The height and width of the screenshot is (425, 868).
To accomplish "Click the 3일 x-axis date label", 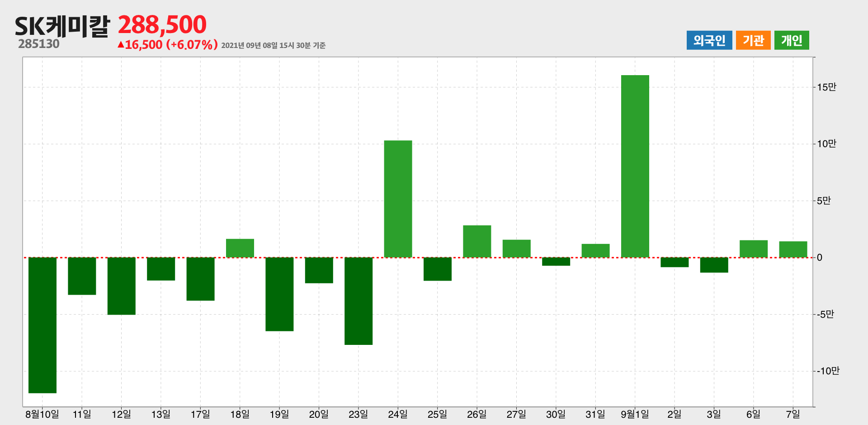I will 714,414.
